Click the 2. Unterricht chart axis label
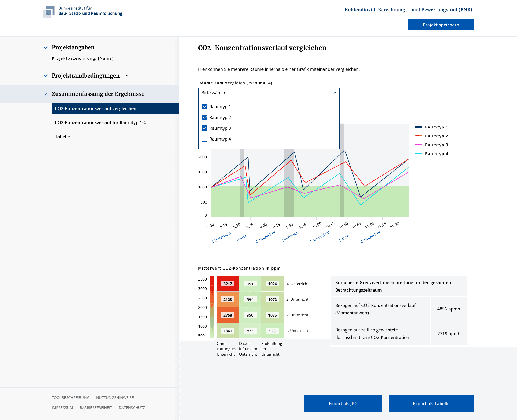This screenshot has width=517, height=420. [266, 237]
